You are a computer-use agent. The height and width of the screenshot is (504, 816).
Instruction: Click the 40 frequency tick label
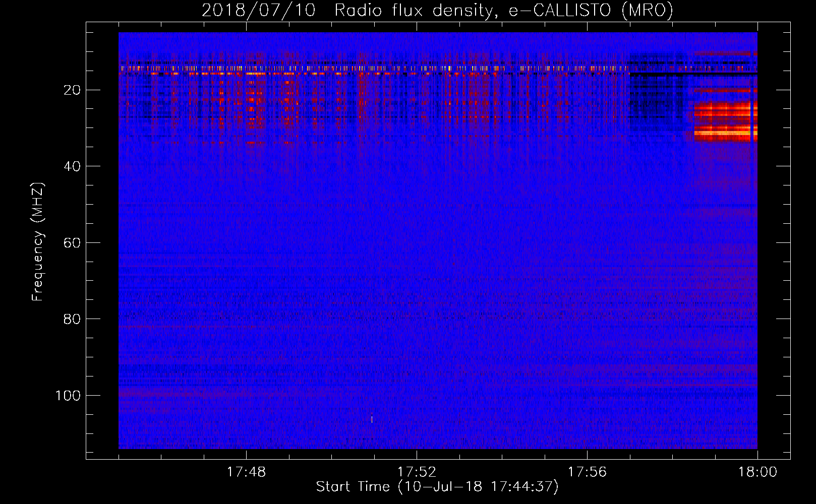click(x=72, y=166)
